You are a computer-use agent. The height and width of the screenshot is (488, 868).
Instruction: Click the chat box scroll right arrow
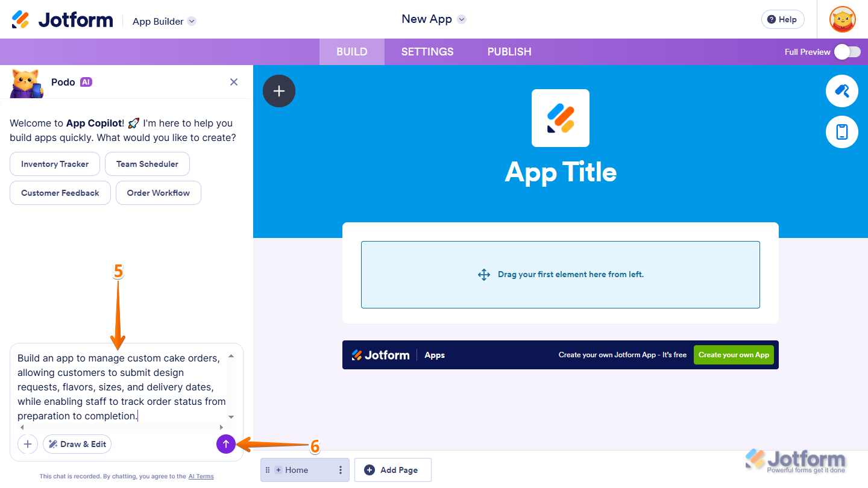click(x=220, y=427)
